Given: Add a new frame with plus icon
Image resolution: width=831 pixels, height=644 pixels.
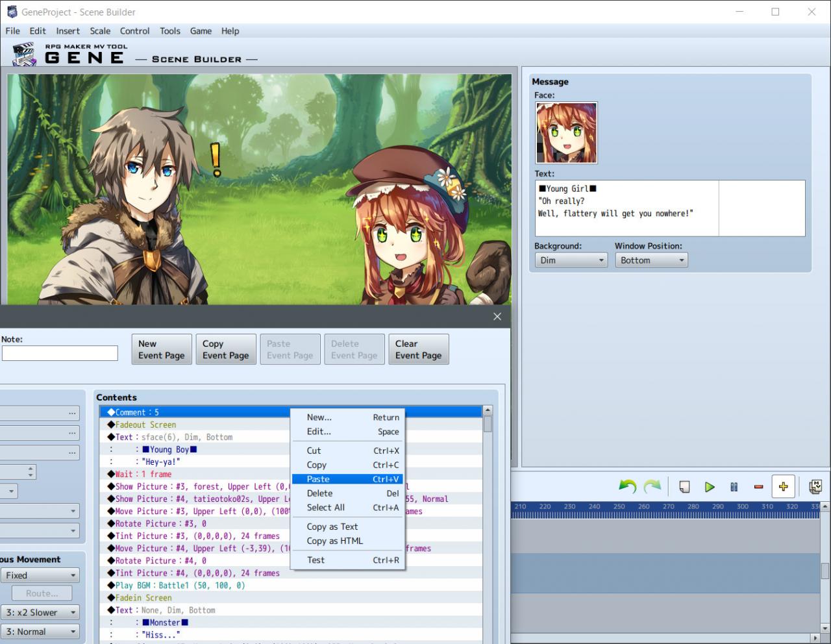Looking at the screenshot, I should click(x=784, y=486).
